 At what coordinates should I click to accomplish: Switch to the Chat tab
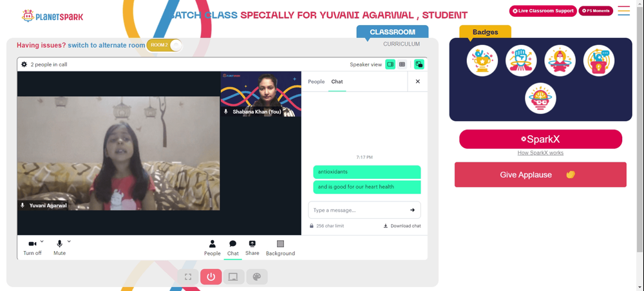(337, 82)
